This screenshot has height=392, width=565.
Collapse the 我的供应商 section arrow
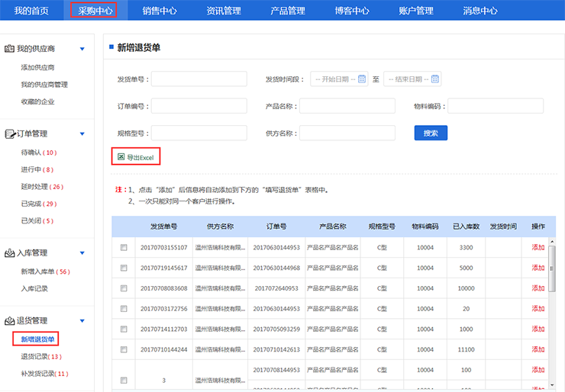click(x=82, y=49)
